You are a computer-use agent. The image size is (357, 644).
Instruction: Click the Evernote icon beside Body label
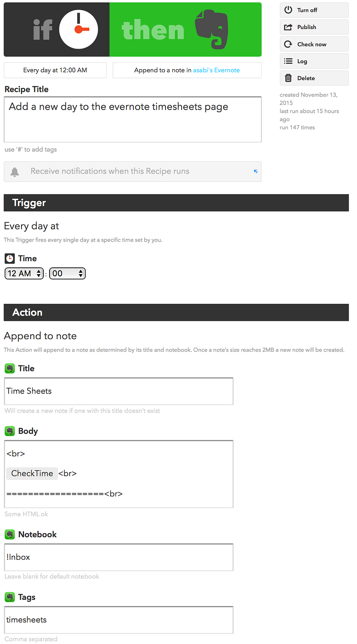click(9, 431)
